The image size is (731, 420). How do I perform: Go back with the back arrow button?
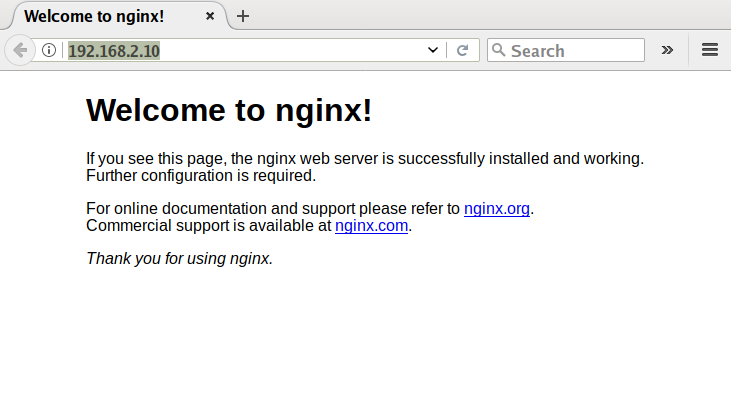pyautogui.click(x=19, y=50)
